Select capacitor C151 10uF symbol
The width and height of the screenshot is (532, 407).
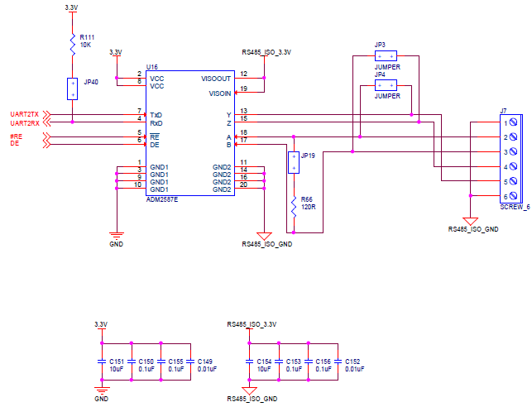point(102,362)
